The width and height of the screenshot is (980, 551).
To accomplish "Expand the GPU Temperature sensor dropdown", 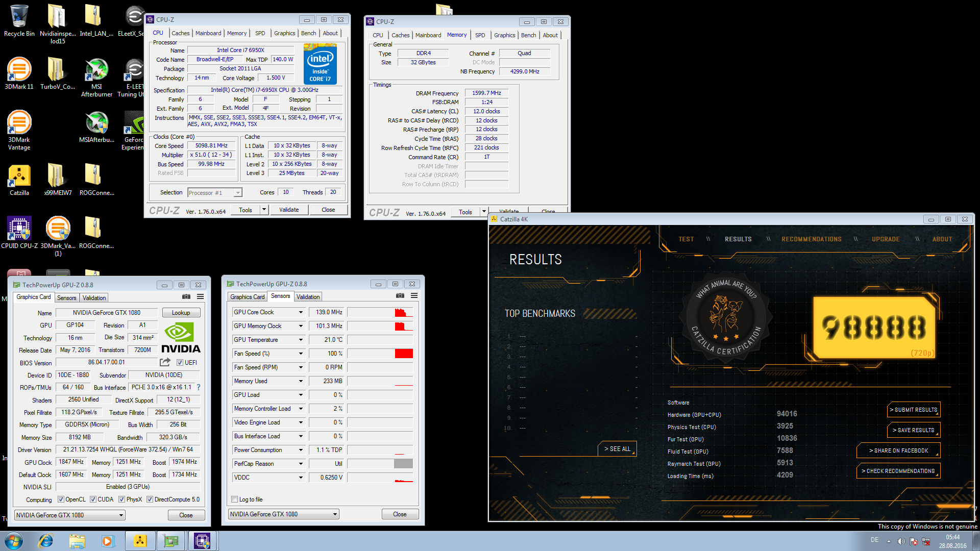I will 301,340.
